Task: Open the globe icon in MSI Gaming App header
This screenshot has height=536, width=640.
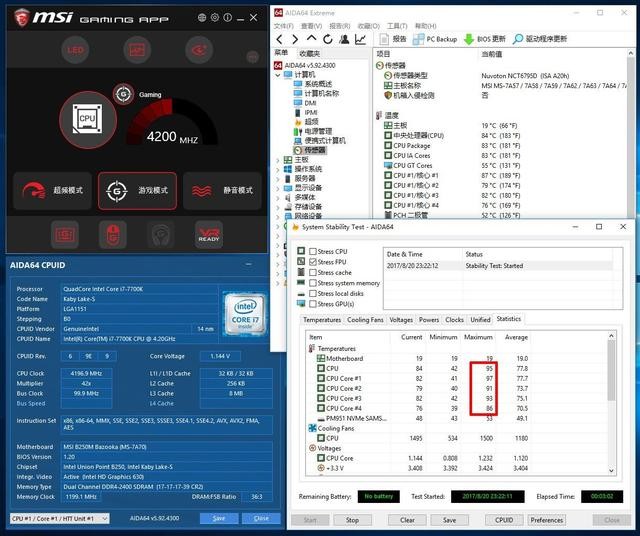Action: pyautogui.click(x=202, y=18)
